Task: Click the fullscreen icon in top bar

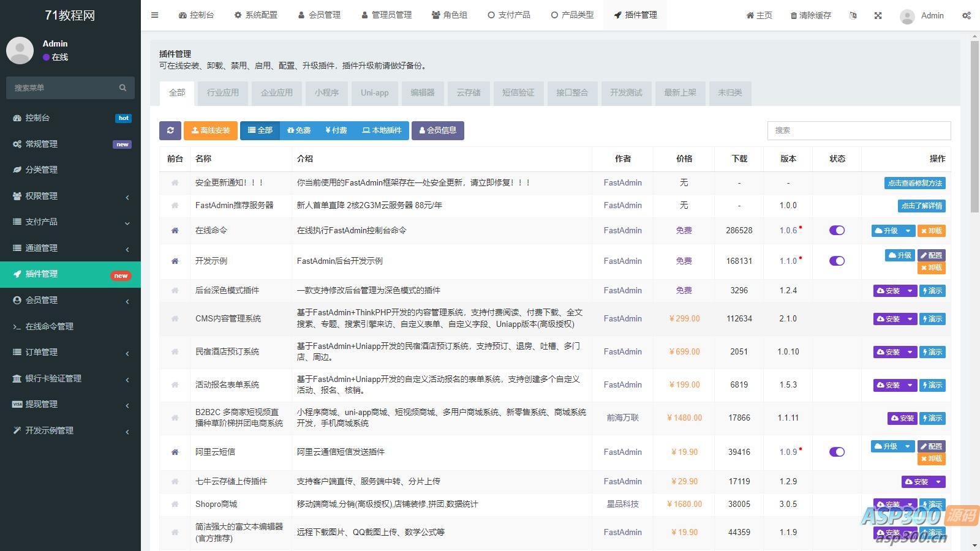Action: 878,15
